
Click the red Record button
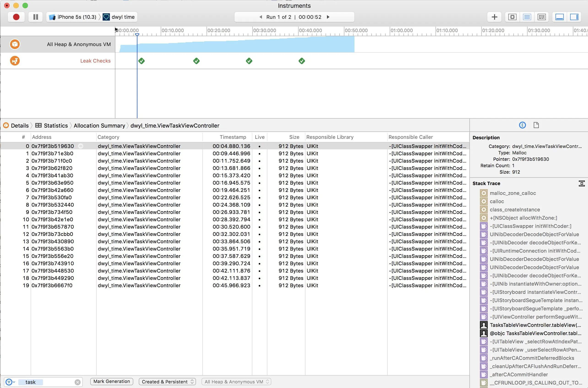(x=16, y=17)
